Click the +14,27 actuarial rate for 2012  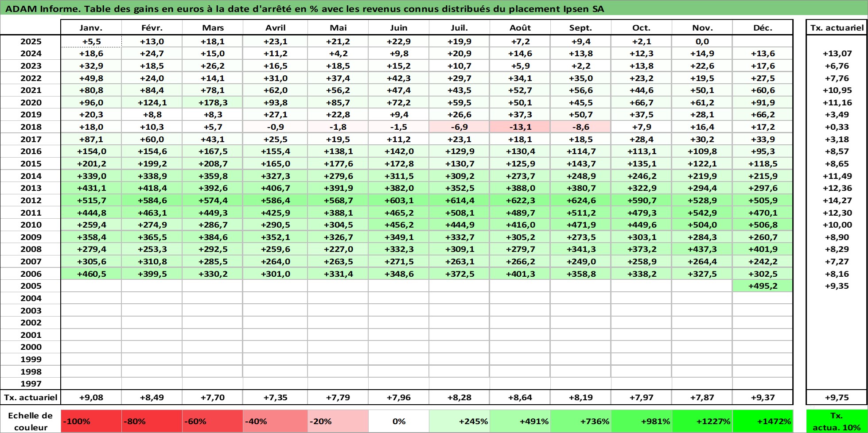coord(837,200)
